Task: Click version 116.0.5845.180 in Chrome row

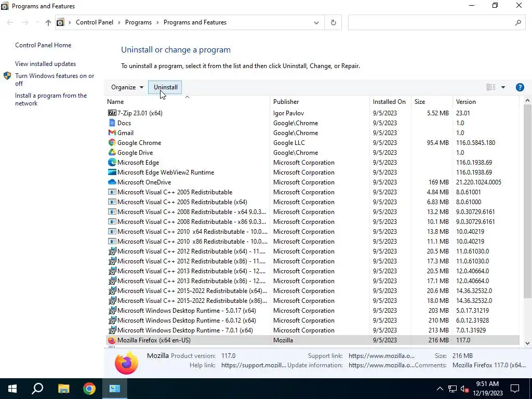Action: (475, 142)
